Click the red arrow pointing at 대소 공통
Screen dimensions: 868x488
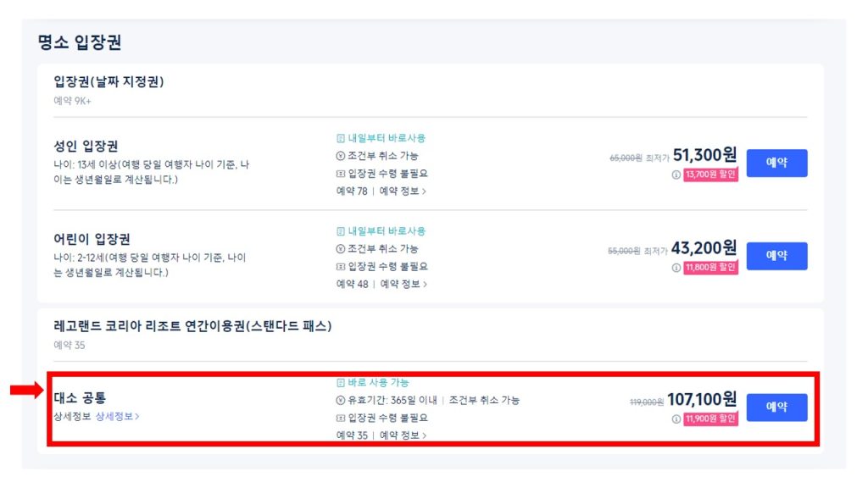point(24,390)
